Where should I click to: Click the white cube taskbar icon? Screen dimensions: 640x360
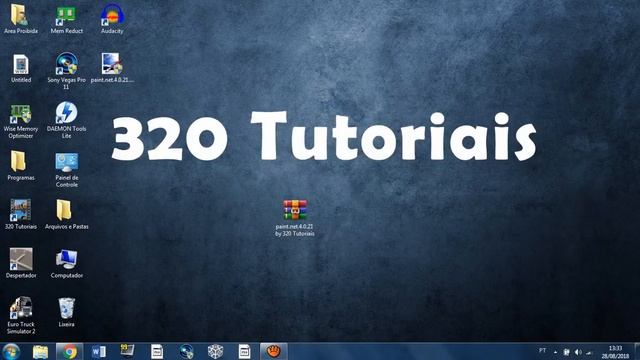[x=216, y=351]
